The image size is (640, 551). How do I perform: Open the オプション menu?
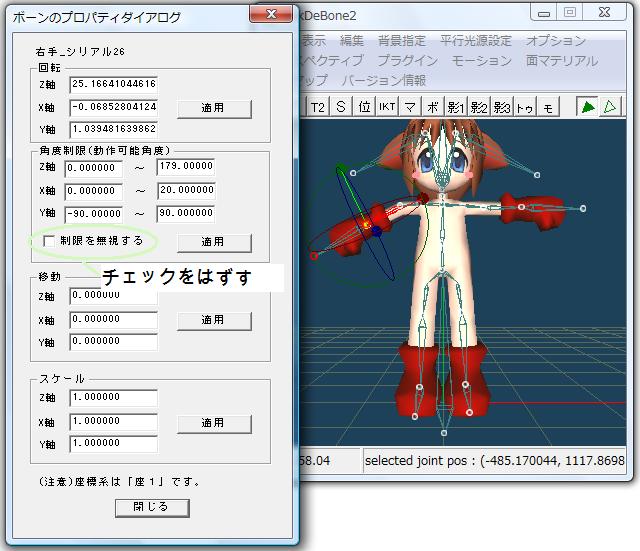pyautogui.click(x=556, y=41)
